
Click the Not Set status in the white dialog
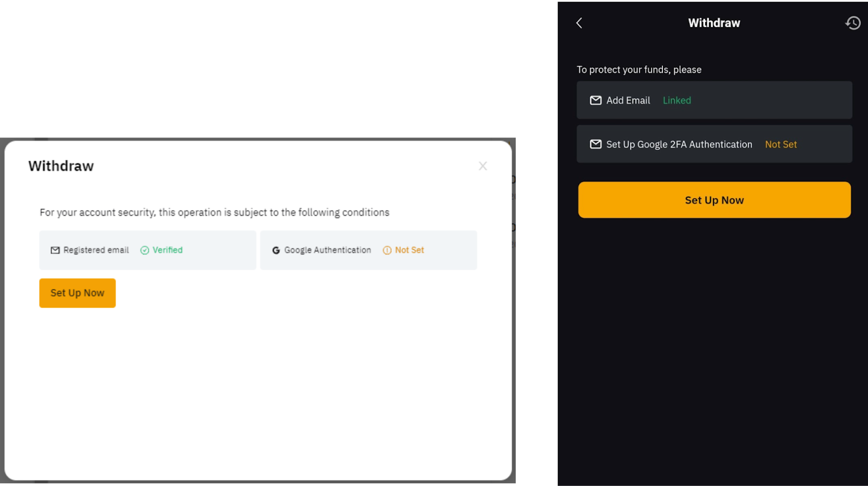click(x=409, y=250)
